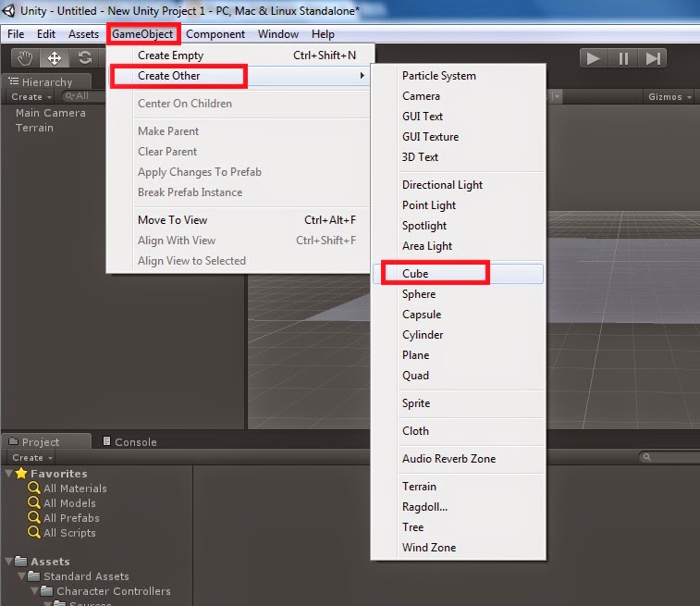Choose Camera from the submenu
The height and width of the screenshot is (606, 700).
(458, 96)
